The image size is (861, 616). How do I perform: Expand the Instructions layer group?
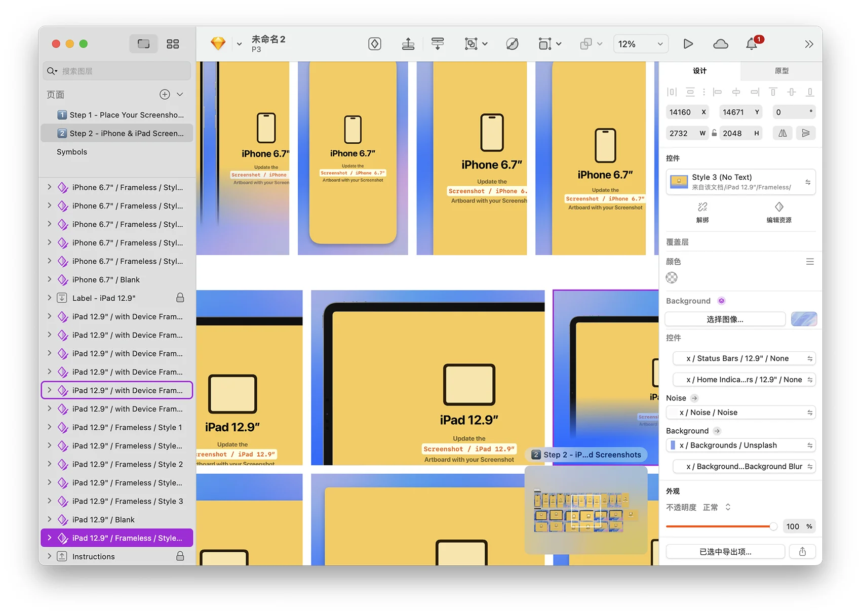click(49, 556)
